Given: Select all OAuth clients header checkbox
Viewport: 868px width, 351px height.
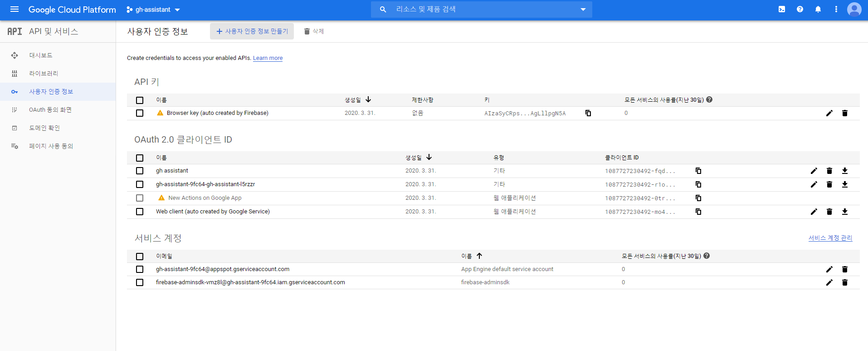Looking at the screenshot, I should (x=140, y=158).
